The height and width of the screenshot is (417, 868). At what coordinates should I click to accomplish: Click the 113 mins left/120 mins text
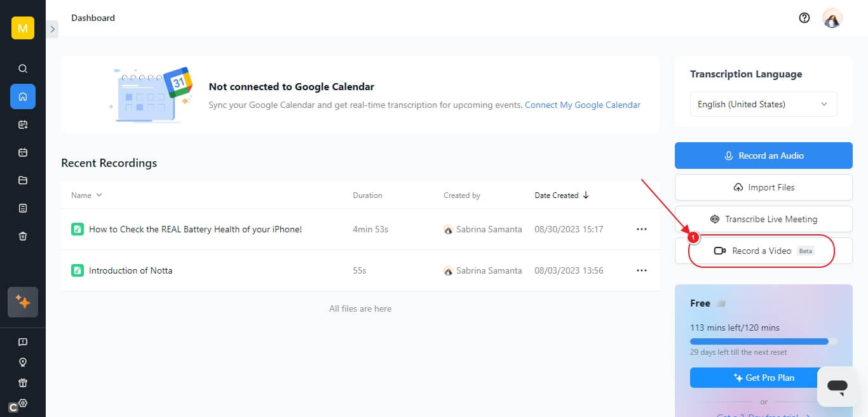click(735, 328)
